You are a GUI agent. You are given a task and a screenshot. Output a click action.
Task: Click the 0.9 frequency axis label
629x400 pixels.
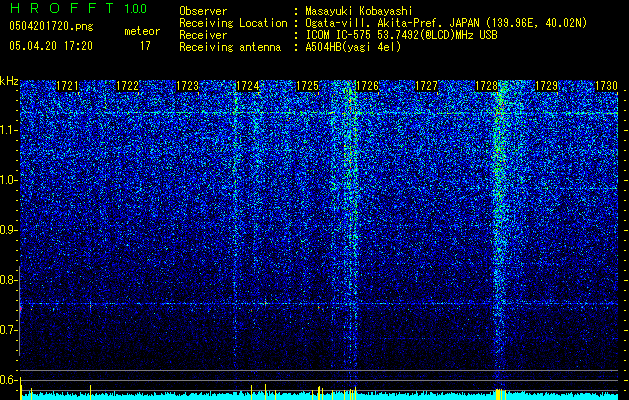tap(8, 230)
